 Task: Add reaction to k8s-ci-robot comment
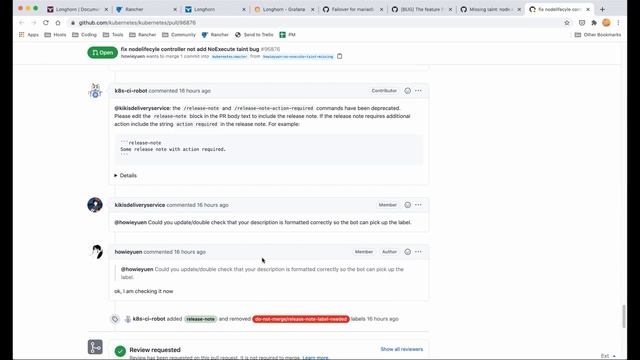pos(407,91)
